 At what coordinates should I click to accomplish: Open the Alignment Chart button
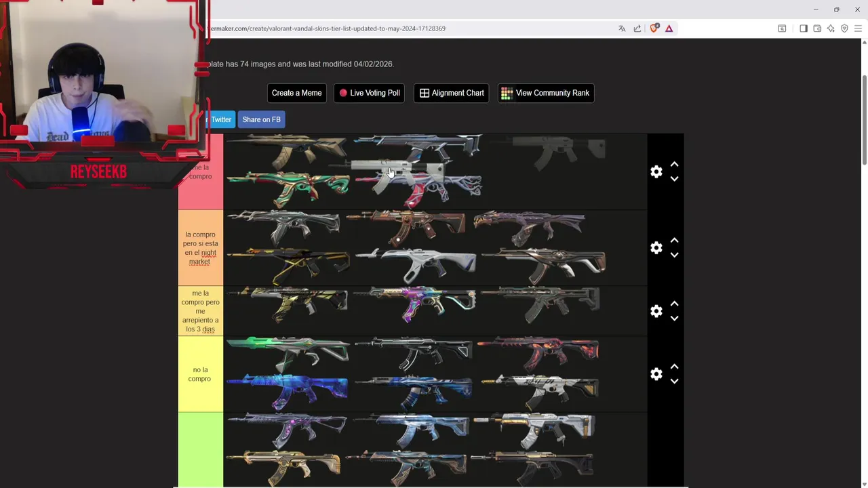452,93
